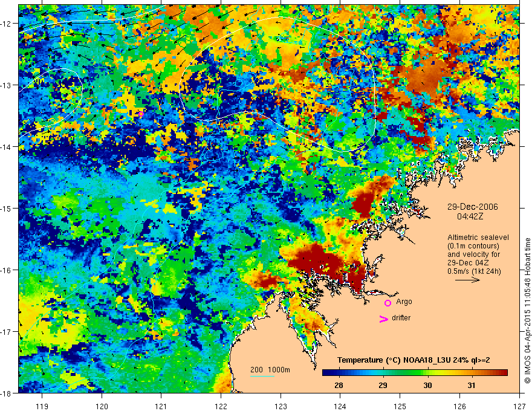Screen dimensions: 532x411
Task: Click the '(0.1m contours)' text
Action: tap(473, 246)
